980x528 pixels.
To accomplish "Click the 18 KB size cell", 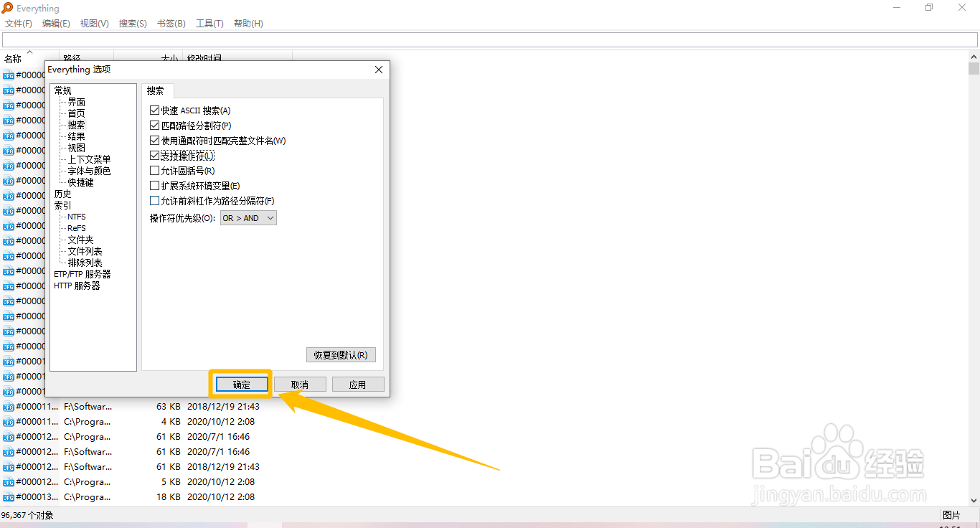I will coord(168,497).
